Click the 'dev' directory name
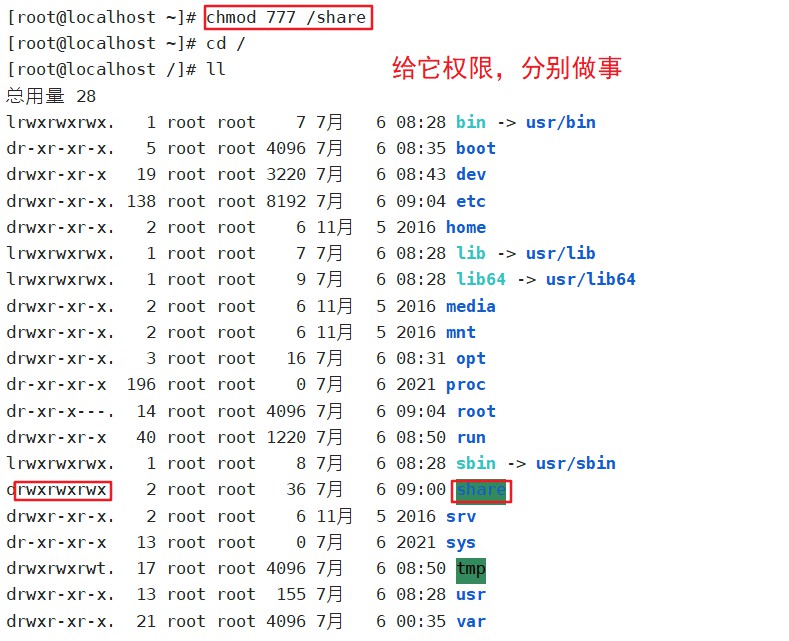The width and height of the screenshot is (789, 641). tap(470, 175)
